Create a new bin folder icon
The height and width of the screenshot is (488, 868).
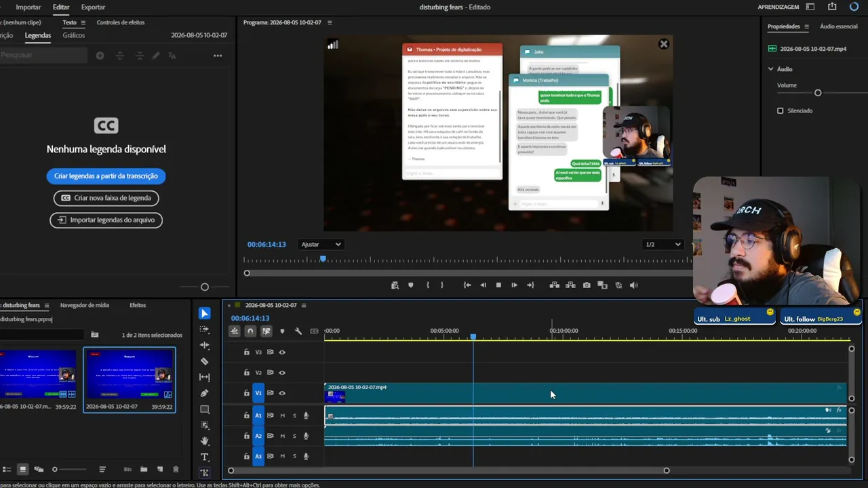pos(144,469)
